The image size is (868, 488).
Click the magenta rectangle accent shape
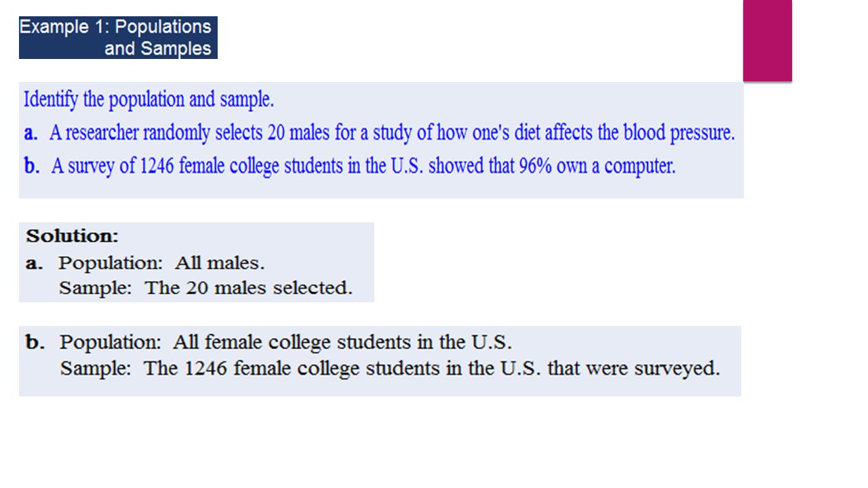[x=768, y=41]
